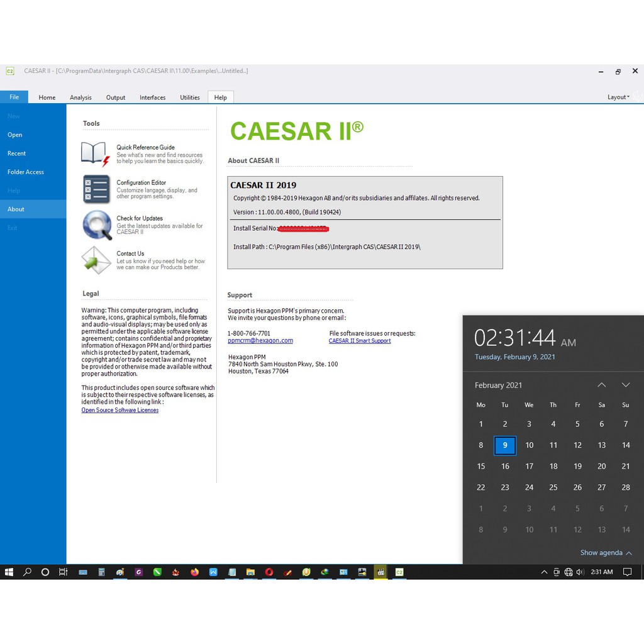Open the File tab

click(14, 97)
